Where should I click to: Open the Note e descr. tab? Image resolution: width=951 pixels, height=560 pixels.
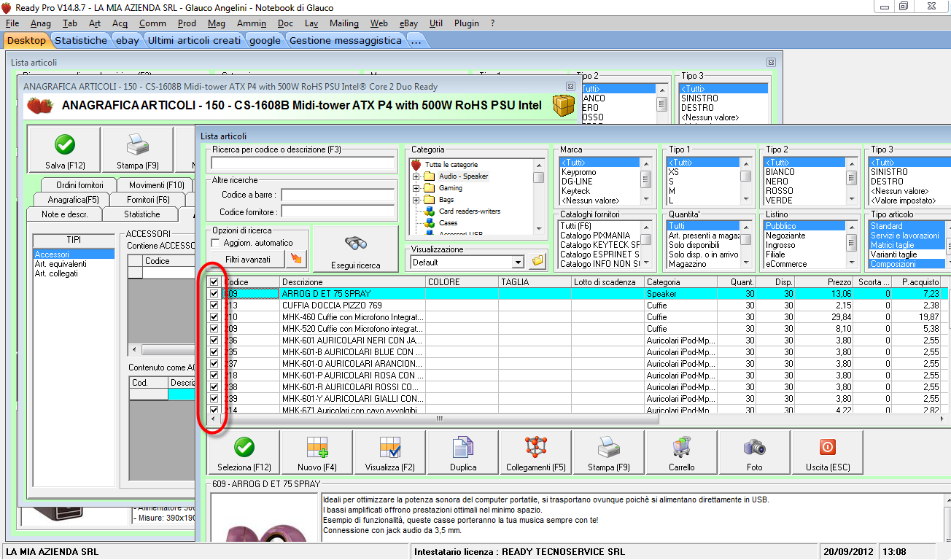click(x=65, y=214)
